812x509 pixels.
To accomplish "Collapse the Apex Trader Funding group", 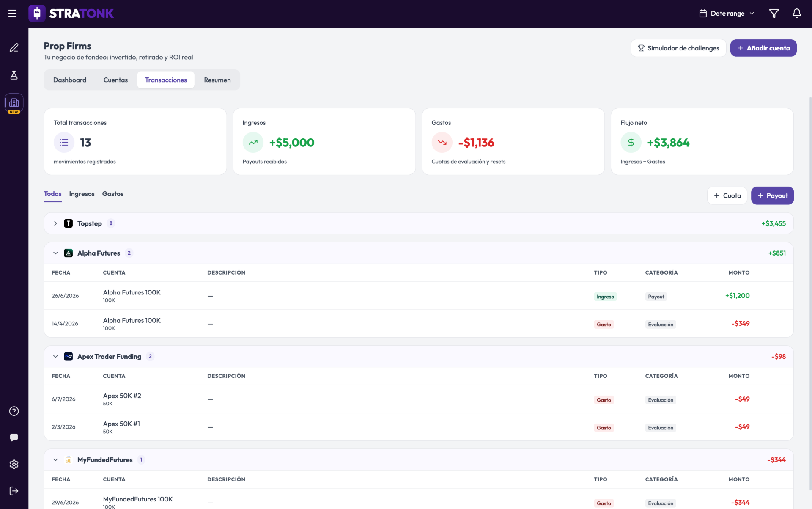I will click(55, 356).
